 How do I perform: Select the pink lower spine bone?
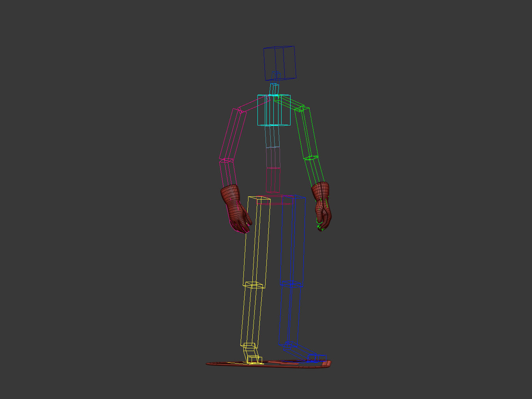pyautogui.click(x=273, y=180)
